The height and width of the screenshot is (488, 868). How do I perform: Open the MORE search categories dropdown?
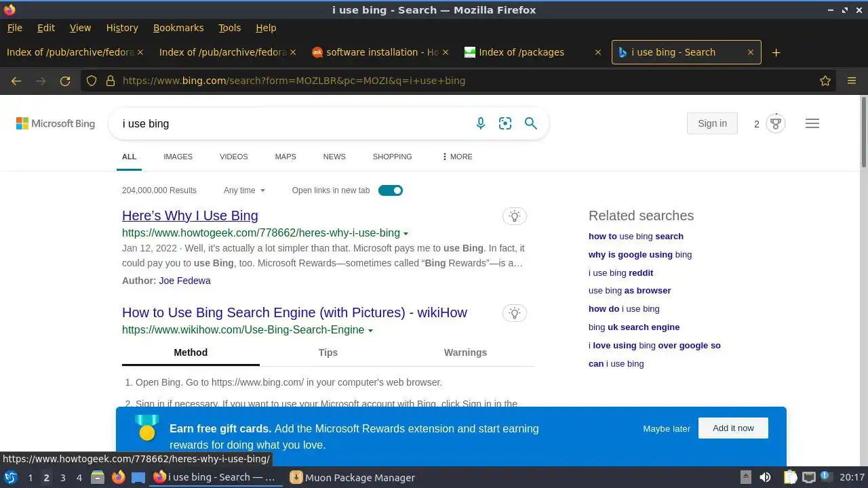click(x=457, y=157)
